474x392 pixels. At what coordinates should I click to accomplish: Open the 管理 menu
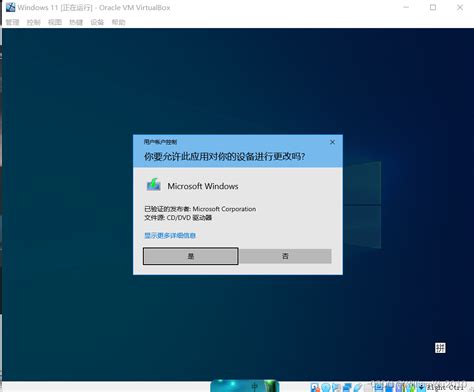12,22
